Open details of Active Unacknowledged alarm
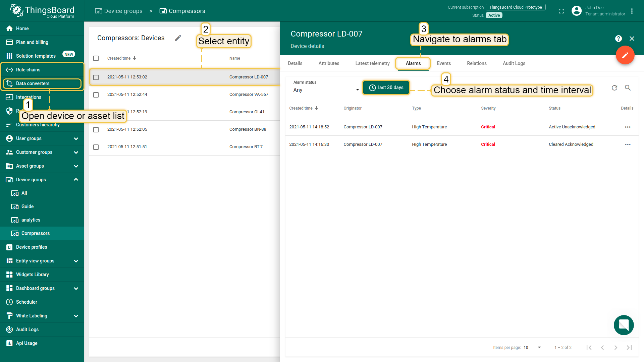 tap(628, 127)
